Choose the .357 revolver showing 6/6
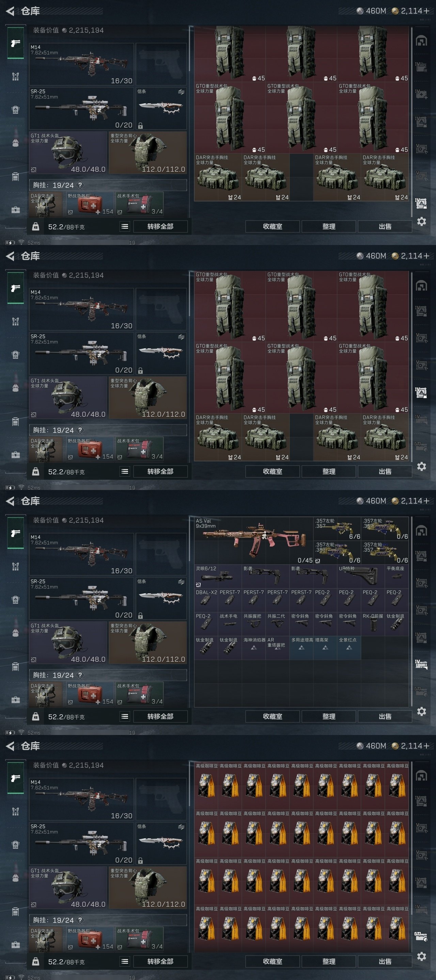 tap(337, 528)
